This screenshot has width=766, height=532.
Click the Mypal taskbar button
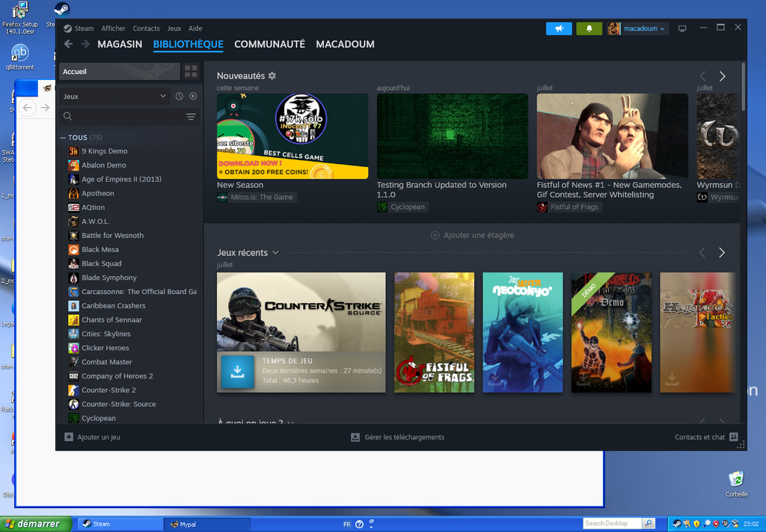[206, 525]
